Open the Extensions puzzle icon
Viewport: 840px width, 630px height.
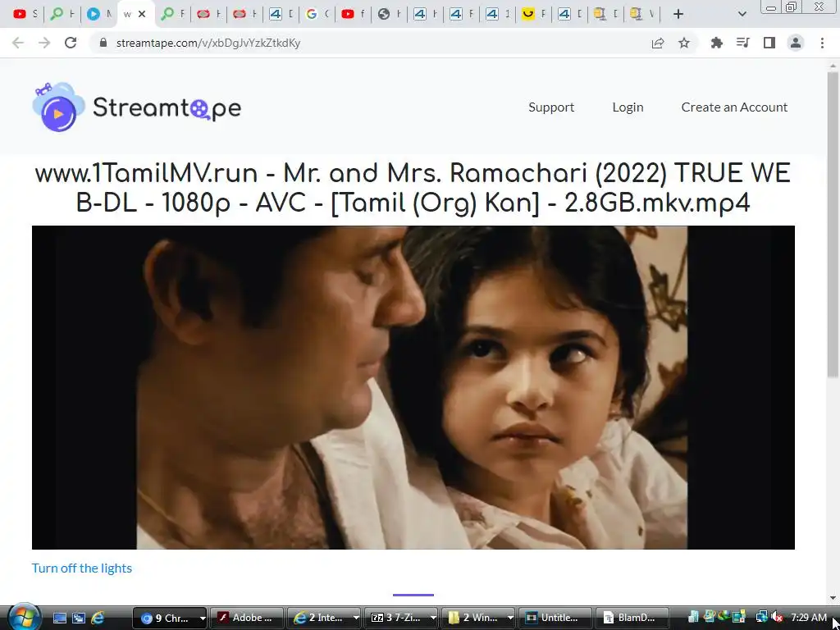(716, 43)
